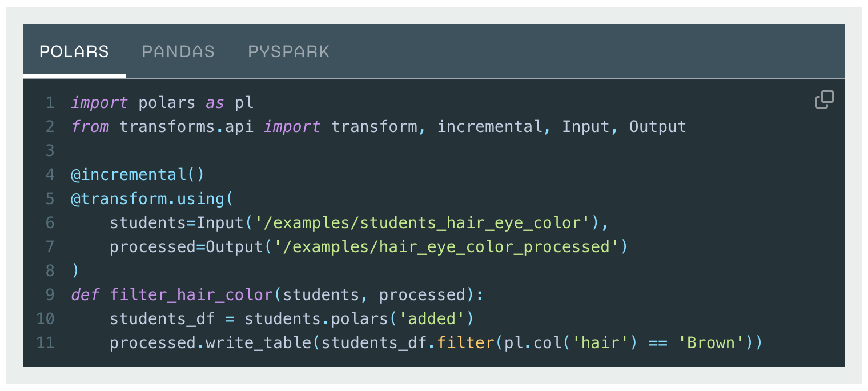Switch to the PYSPARK tab

(288, 51)
